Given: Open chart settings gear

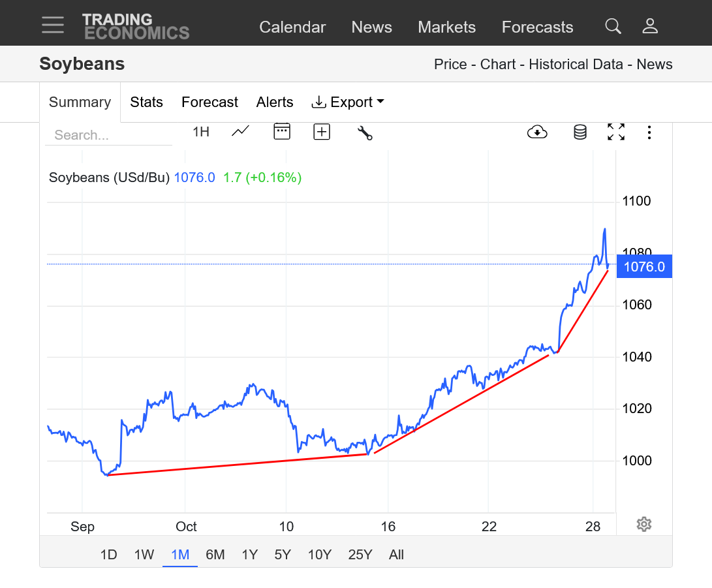Looking at the screenshot, I should (644, 524).
